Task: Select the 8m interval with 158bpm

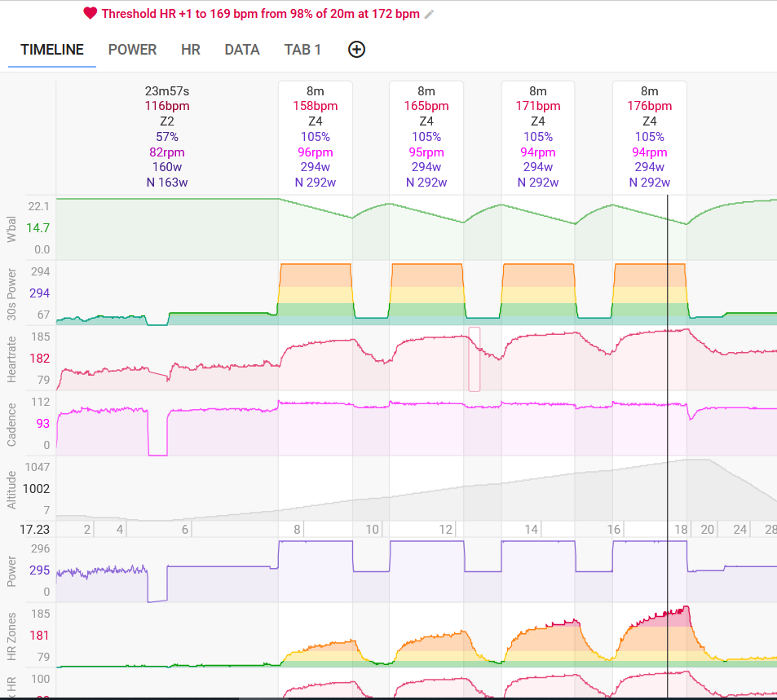Action: [316, 137]
